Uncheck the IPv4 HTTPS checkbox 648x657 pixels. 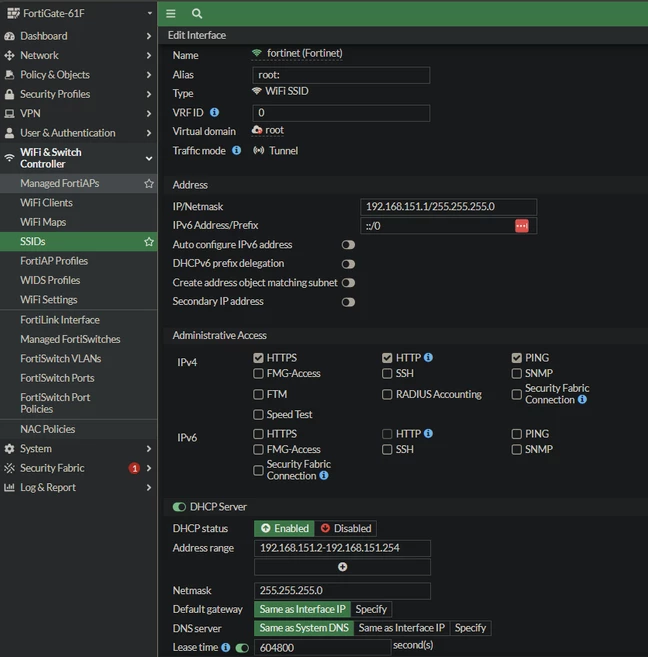[x=258, y=358]
